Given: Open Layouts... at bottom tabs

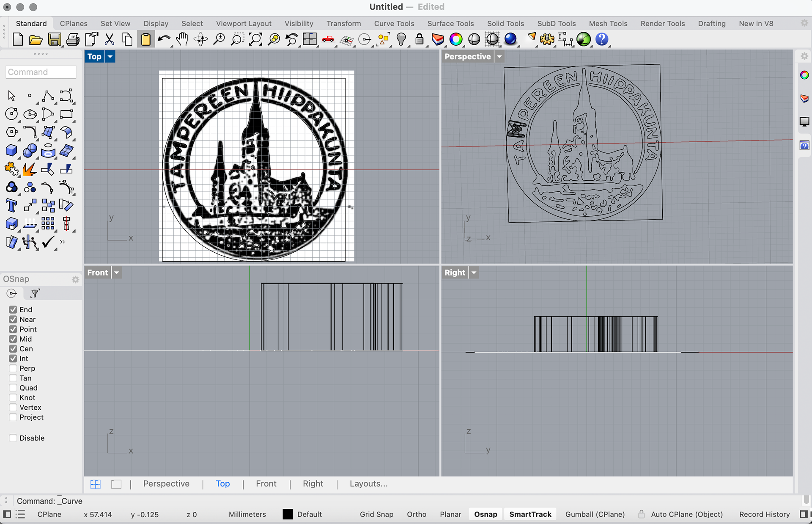Looking at the screenshot, I should coord(368,484).
